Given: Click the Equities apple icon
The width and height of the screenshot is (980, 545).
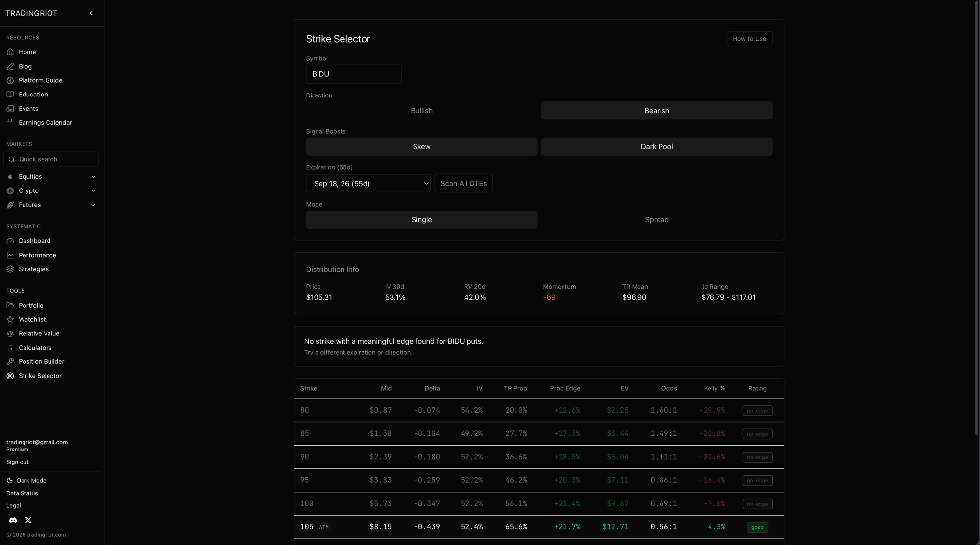Looking at the screenshot, I should [10, 177].
